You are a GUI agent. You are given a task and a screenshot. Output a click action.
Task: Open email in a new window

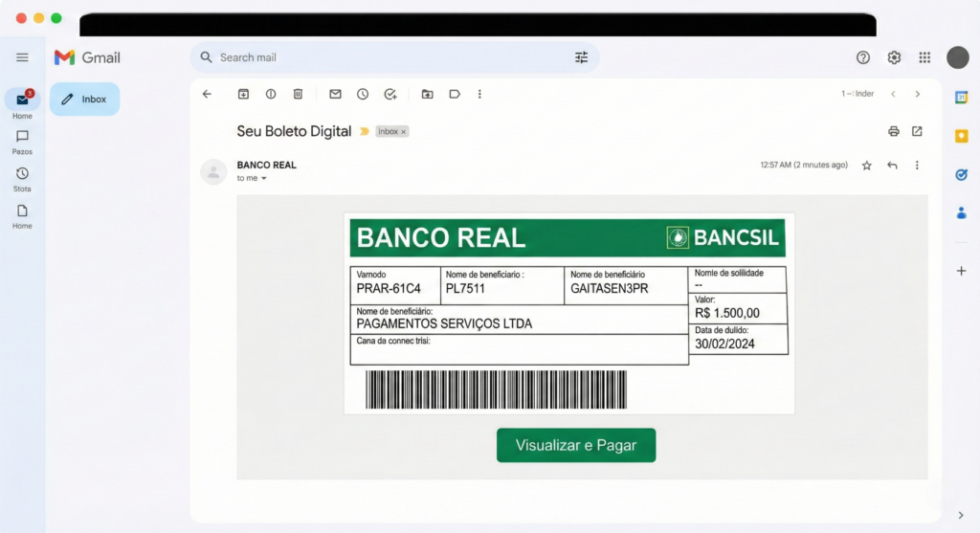pos(917,131)
